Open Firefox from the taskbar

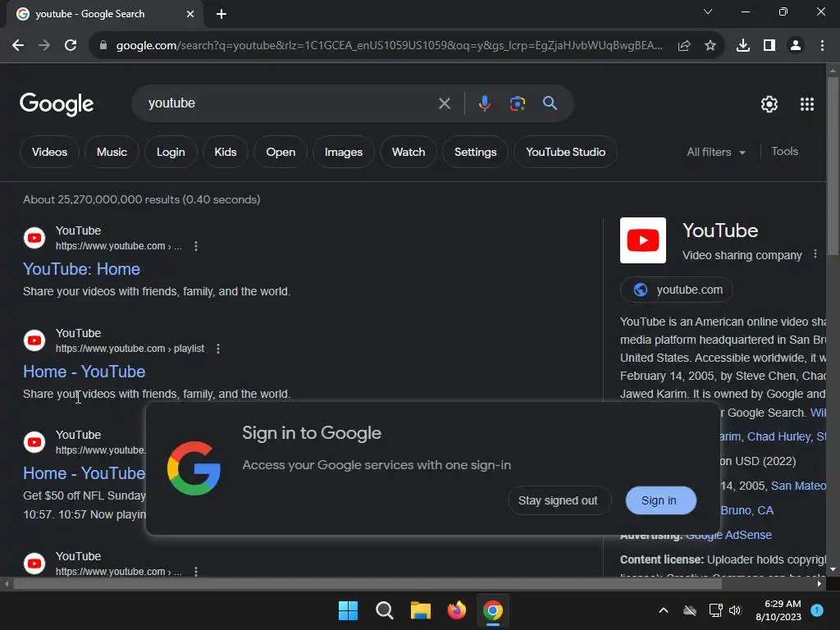(456, 610)
